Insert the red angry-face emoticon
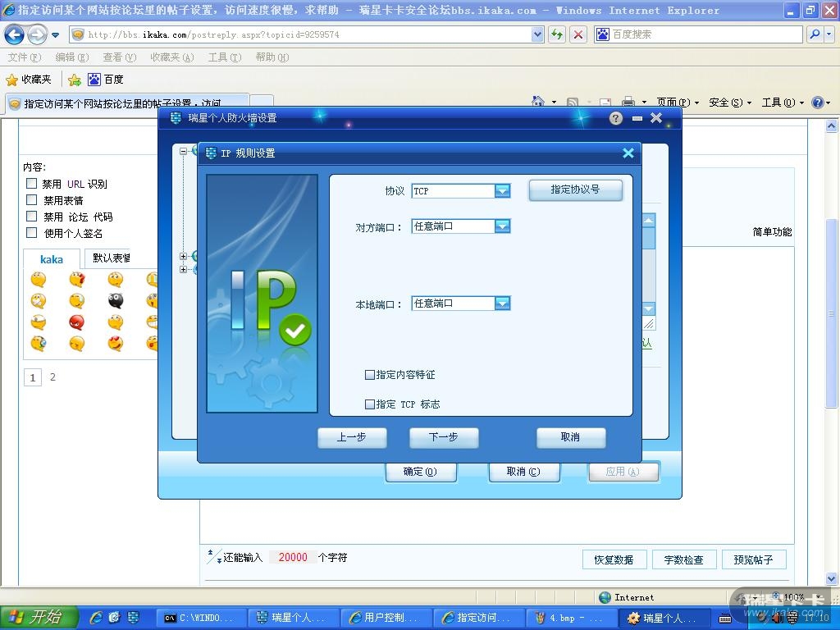 pyautogui.click(x=76, y=322)
